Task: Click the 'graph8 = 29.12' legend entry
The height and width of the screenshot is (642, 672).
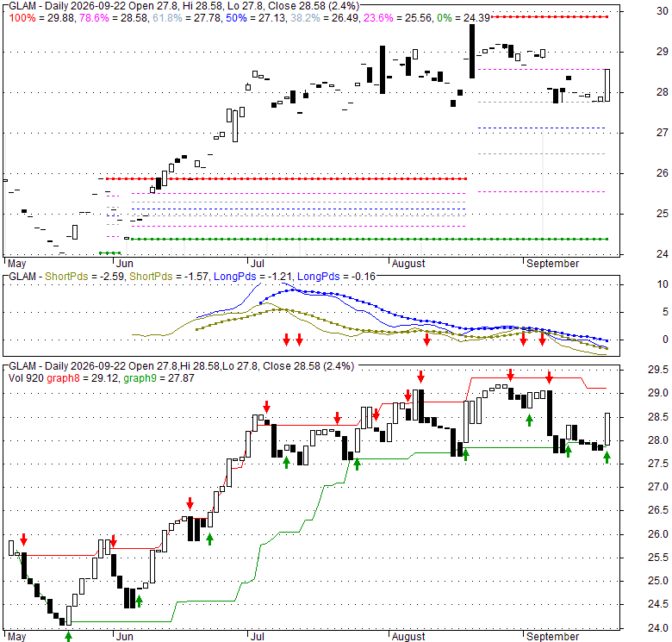Action: click(x=84, y=378)
